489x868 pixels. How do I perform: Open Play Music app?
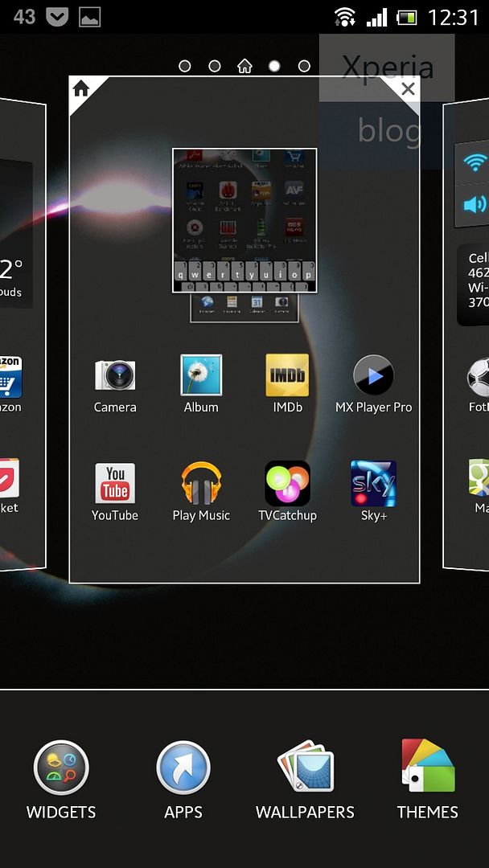[x=201, y=492]
